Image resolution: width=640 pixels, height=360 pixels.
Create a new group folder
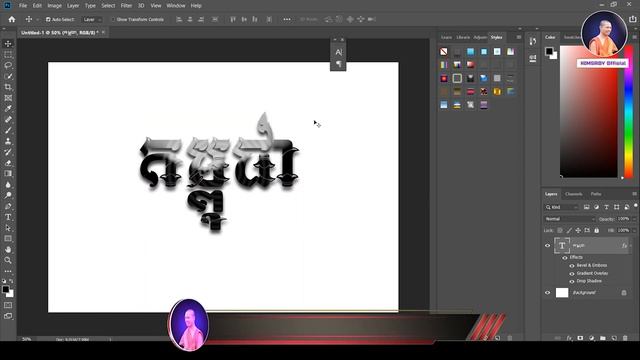[602, 338]
